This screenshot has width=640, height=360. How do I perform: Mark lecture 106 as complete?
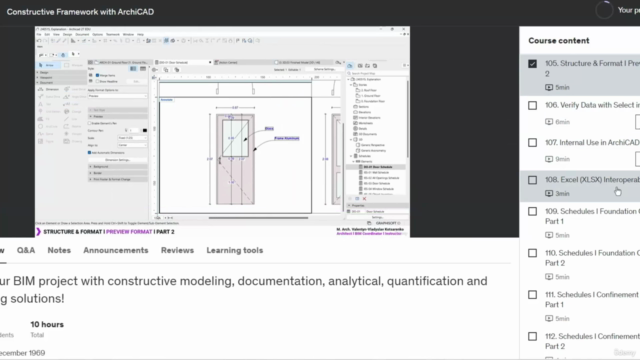[532, 105]
